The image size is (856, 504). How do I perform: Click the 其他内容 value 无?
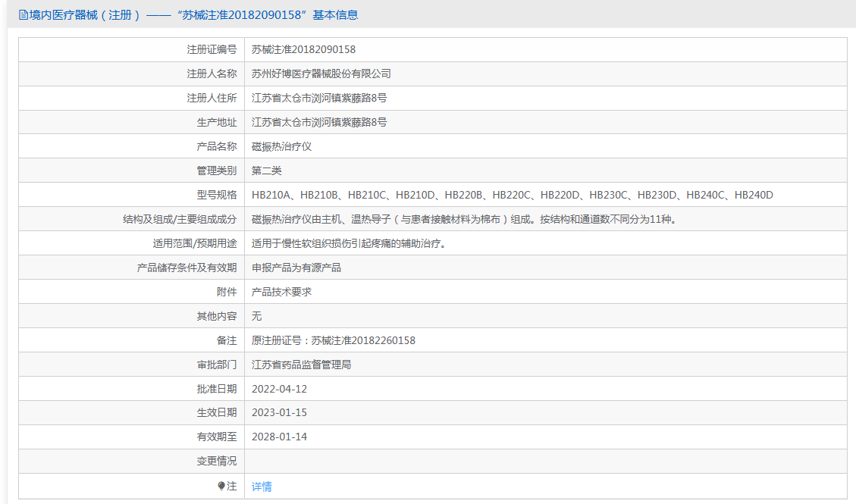256,316
